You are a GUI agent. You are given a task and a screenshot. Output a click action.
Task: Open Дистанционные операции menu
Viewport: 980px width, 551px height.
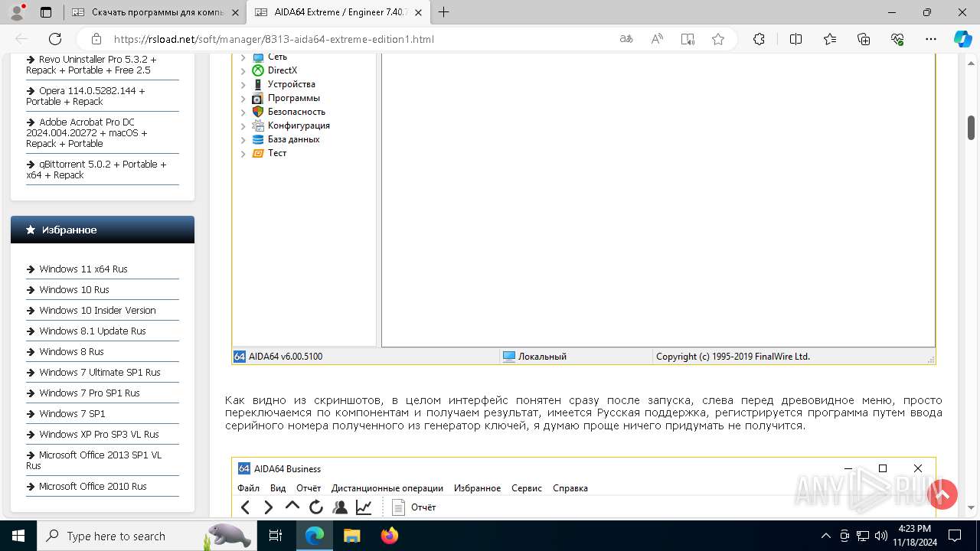387,488
